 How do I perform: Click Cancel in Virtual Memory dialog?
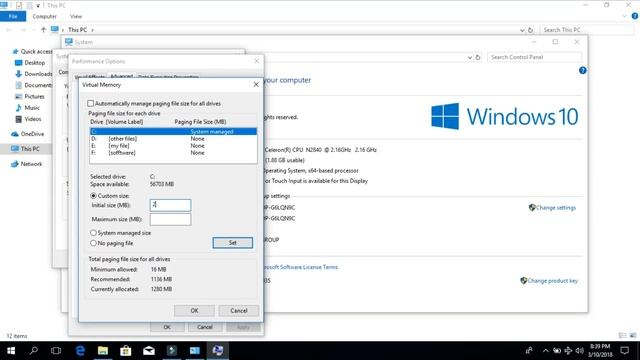[x=239, y=311]
